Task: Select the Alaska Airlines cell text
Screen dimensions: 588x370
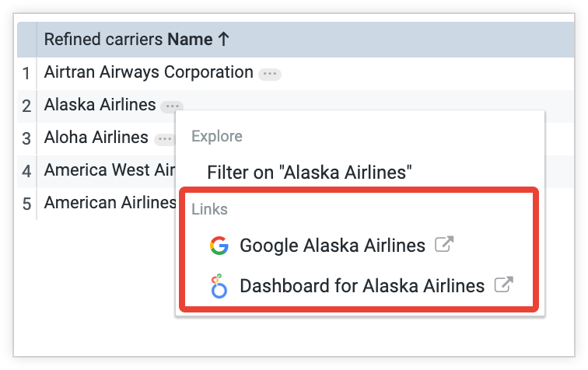Action: (100, 105)
